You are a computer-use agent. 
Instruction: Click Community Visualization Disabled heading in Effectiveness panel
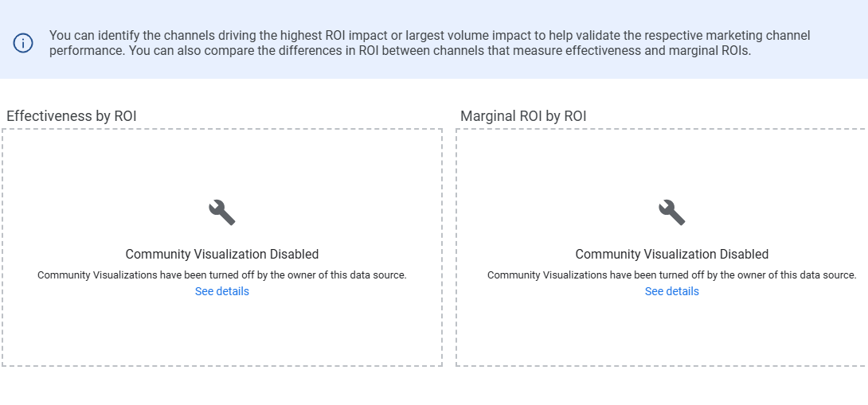(221, 255)
